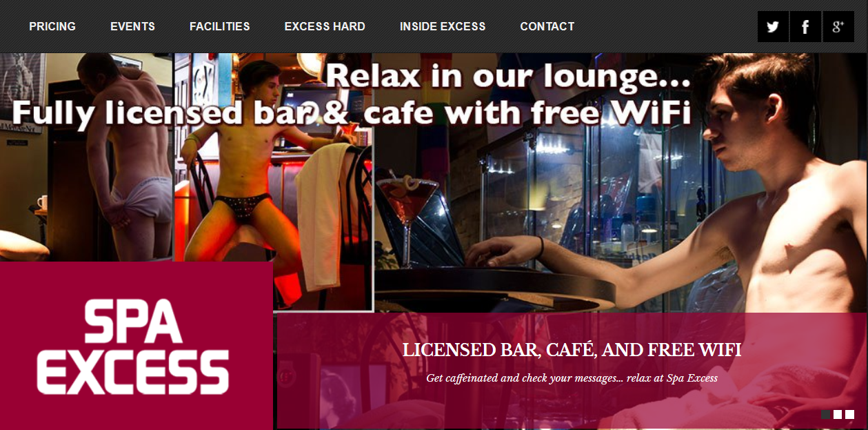Viewport: 868px width, 430px height.
Task: Expand the Excess Hard menu
Action: click(325, 26)
